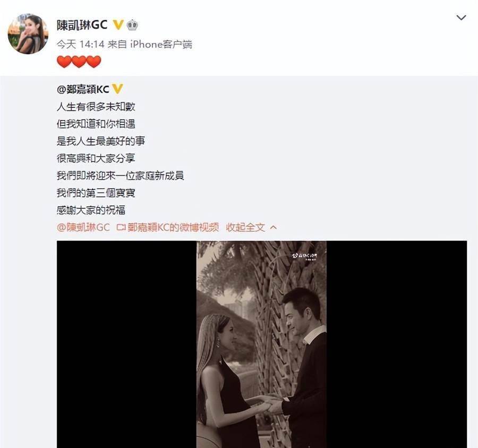
Task: Click the video icon before 鄭嘉穎KC的微博视频
Action: [x=121, y=227]
